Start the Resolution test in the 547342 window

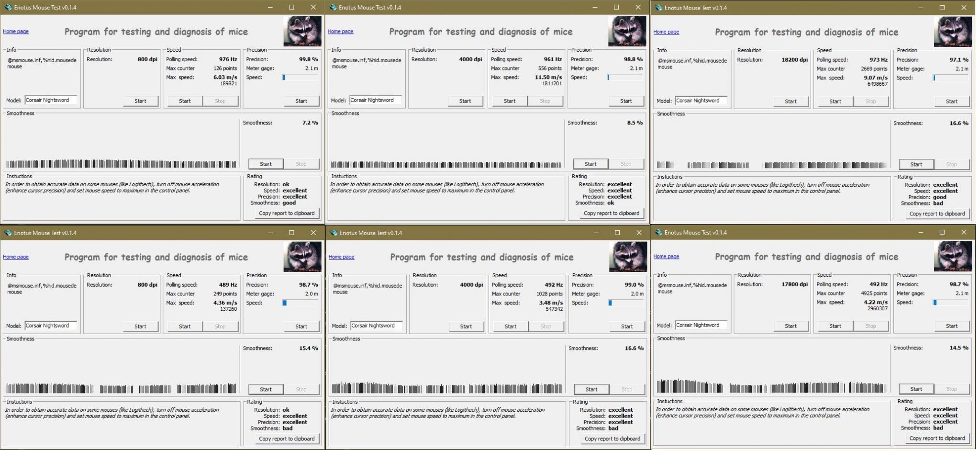(x=466, y=327)
